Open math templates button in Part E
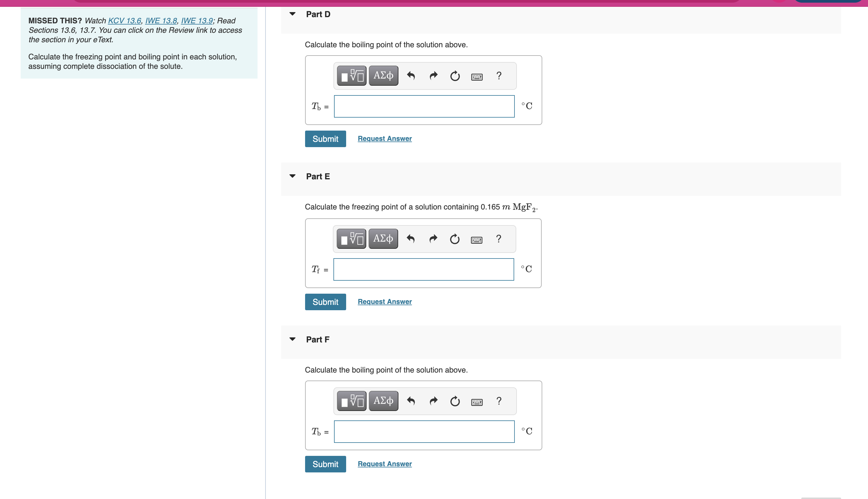Screen dimensions: 868x499 click(351, 238)
